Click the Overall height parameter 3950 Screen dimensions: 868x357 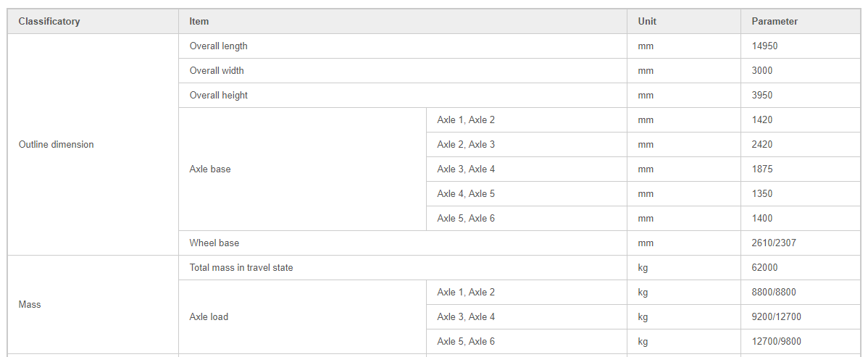761,95
